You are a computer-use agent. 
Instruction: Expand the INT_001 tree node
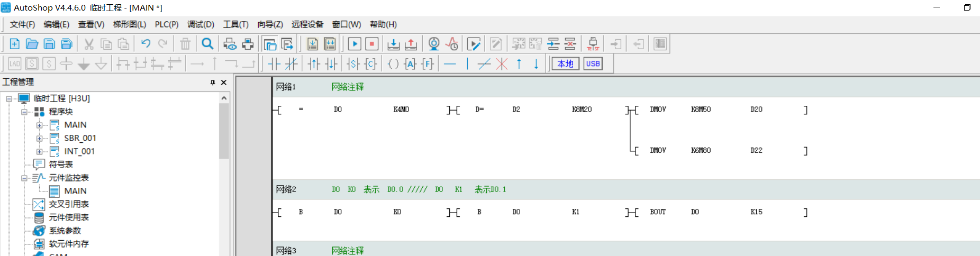(39, 152)
